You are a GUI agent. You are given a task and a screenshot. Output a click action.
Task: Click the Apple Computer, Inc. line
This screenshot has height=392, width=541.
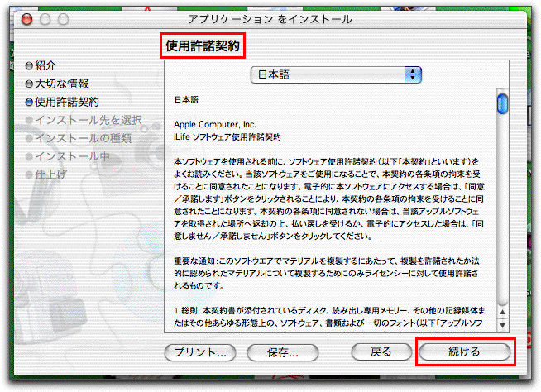point(215,125)
